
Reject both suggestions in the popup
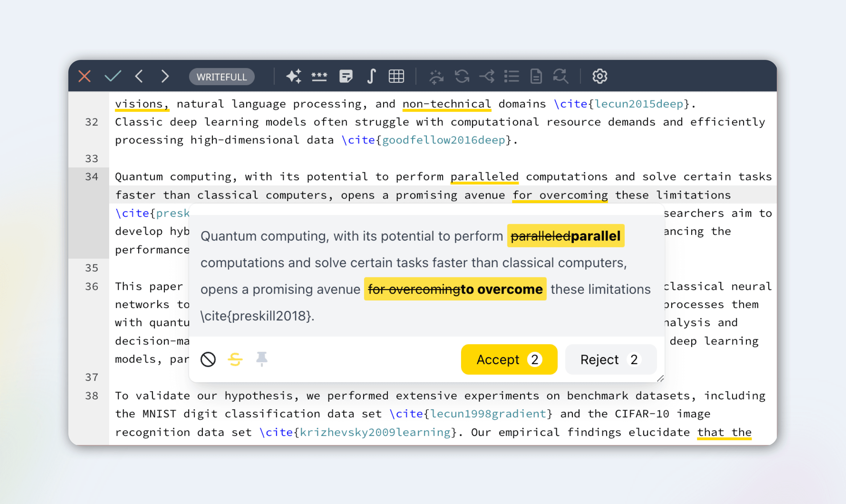pos(610,359)
